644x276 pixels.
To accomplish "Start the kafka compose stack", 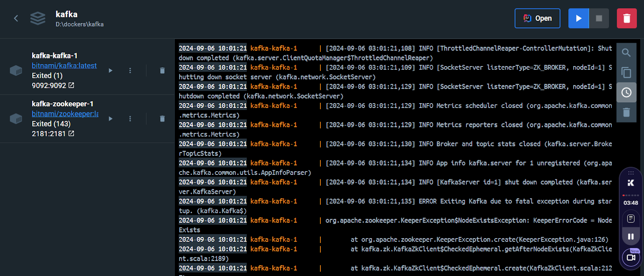I will click(x=578, y=18).
